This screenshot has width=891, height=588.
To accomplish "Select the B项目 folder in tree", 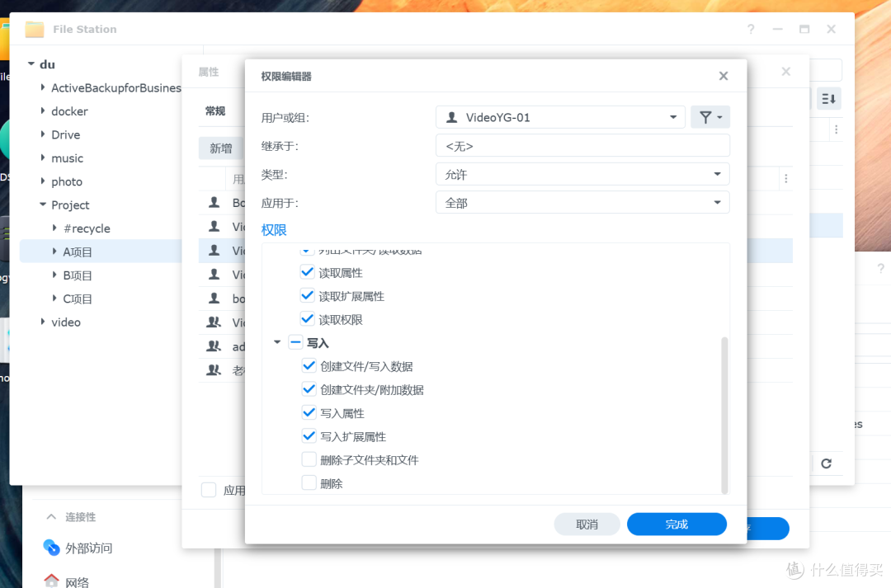I will pos(78,275).
